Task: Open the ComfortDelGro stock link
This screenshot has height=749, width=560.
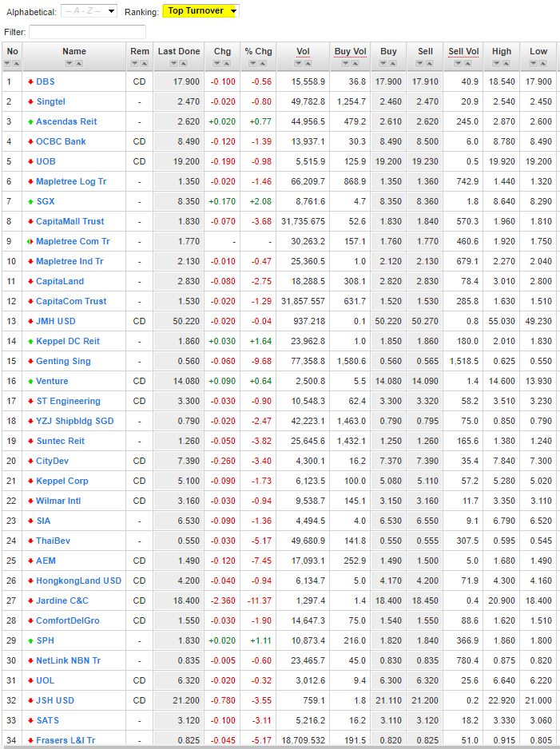Action: pyautogui.click(x=68, y=621)
